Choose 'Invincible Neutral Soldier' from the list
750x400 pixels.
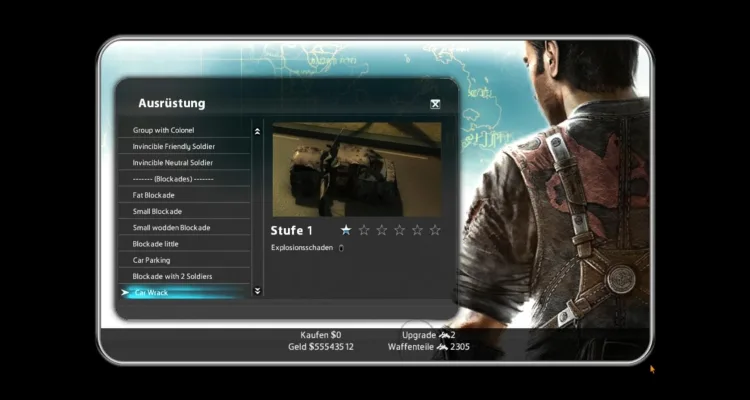point(184,163)
